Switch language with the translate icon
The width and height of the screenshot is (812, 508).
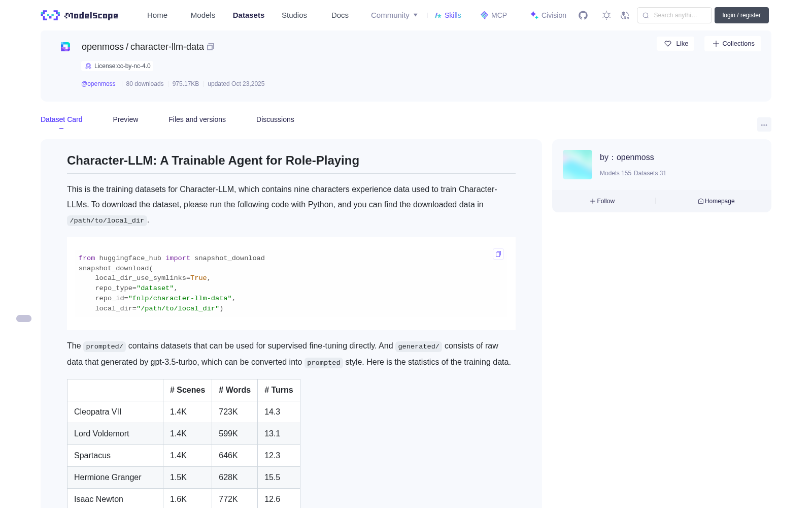pos(625,15)
